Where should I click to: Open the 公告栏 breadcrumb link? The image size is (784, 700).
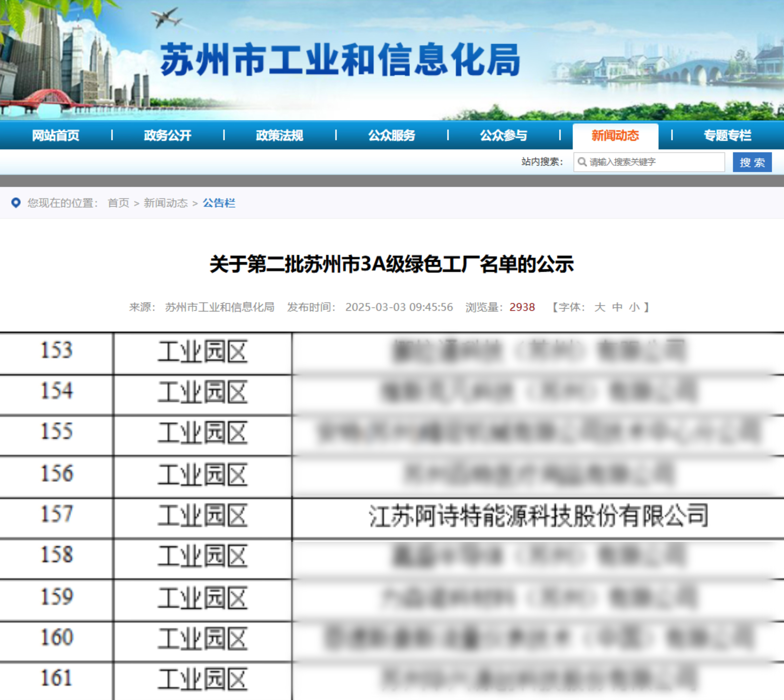219,203
